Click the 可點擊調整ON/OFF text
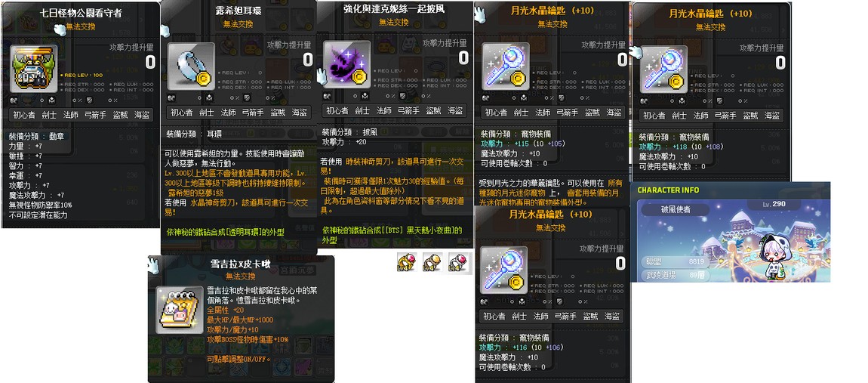This screenshot has height=383, width=868. click(239, 359)
